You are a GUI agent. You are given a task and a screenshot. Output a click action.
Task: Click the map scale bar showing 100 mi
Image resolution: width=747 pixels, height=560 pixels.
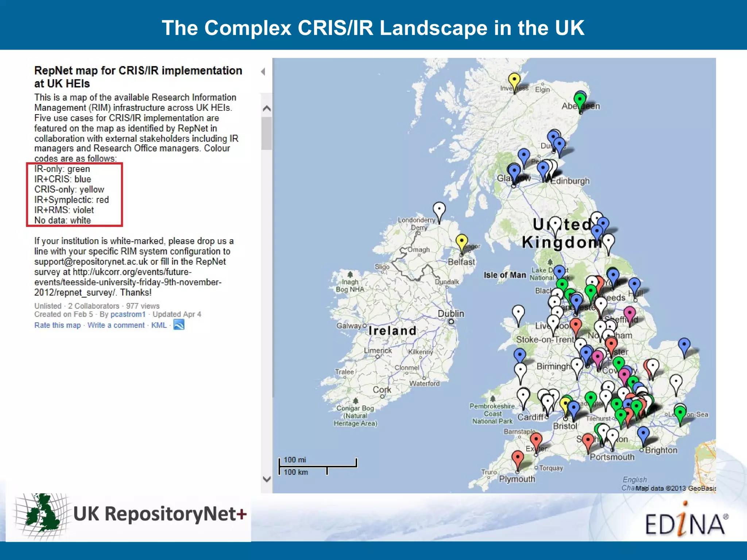tap(318, 466)
